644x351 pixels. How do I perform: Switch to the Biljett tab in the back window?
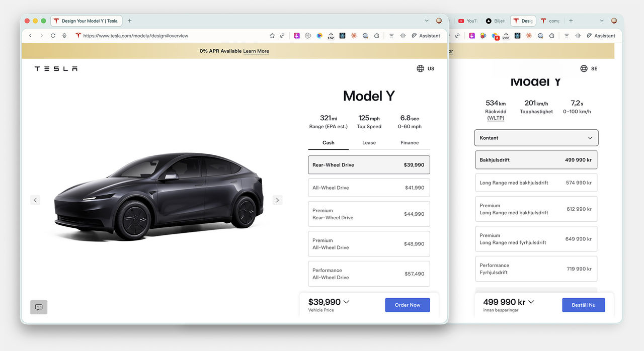coord(496,21)
